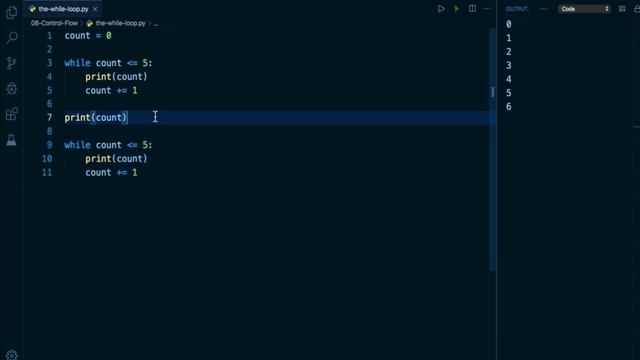Click 'print(count)' on highlighted line 7
640x360 pixels.
click(x=96, y=118)
